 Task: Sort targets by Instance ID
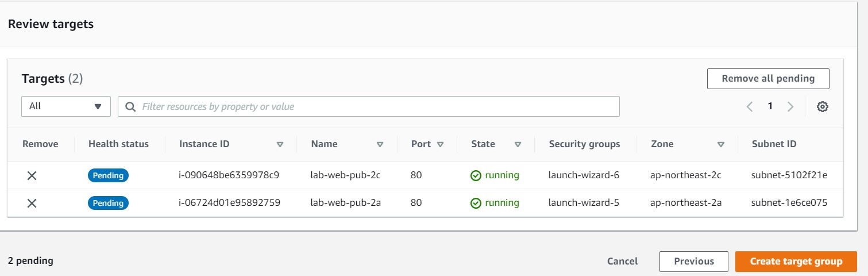point(280,144)
